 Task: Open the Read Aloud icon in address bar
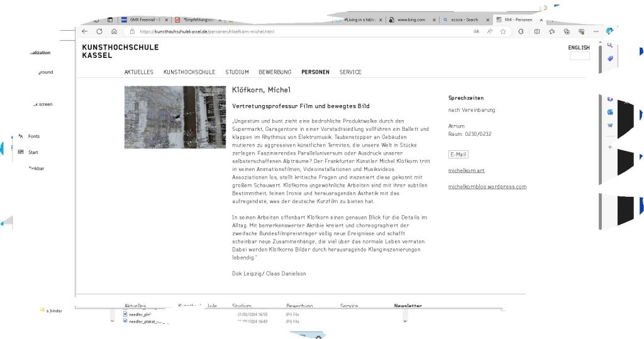coord(490,31)
